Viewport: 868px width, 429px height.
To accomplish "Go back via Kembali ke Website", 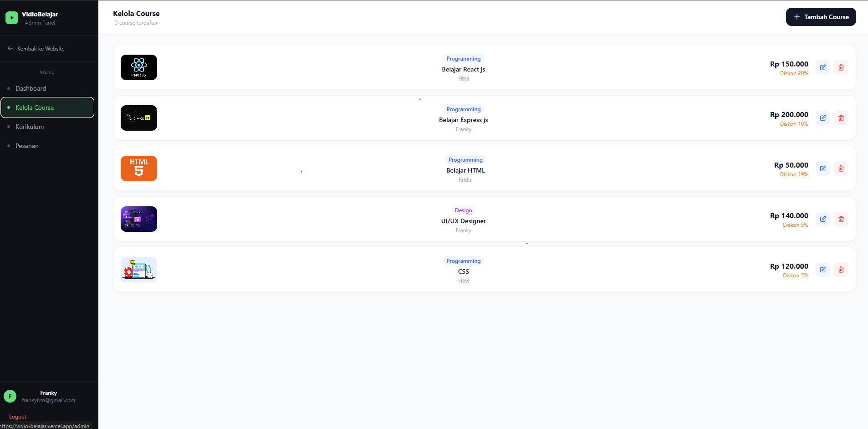I will [x=36, y=49].
